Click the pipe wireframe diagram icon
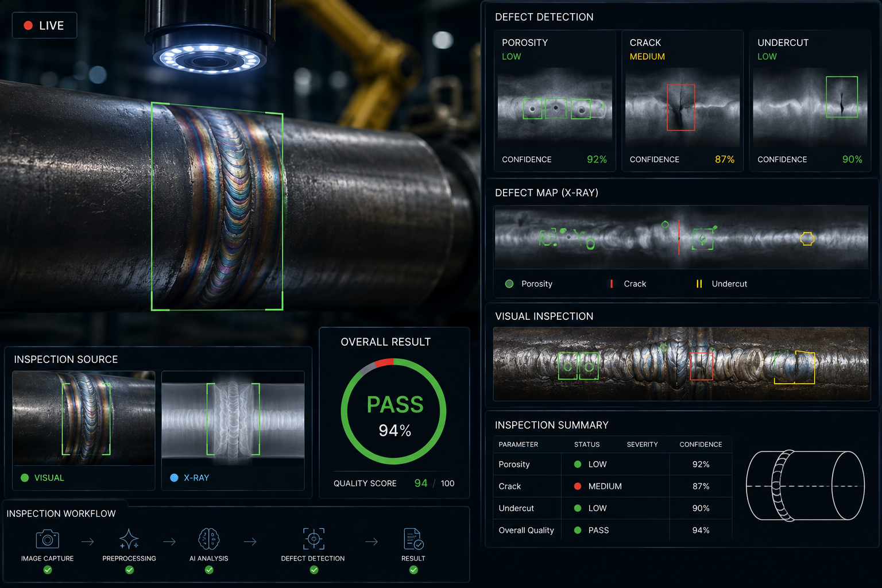 (805, 486)
